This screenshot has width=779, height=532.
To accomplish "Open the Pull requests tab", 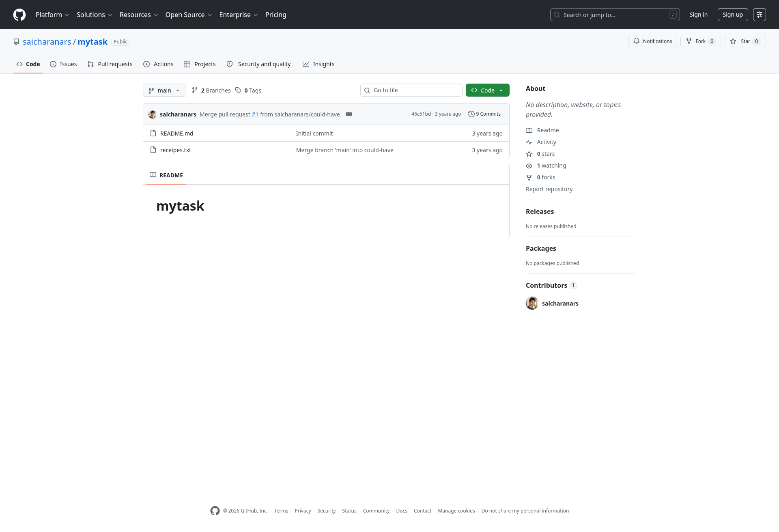I will 110,64.
